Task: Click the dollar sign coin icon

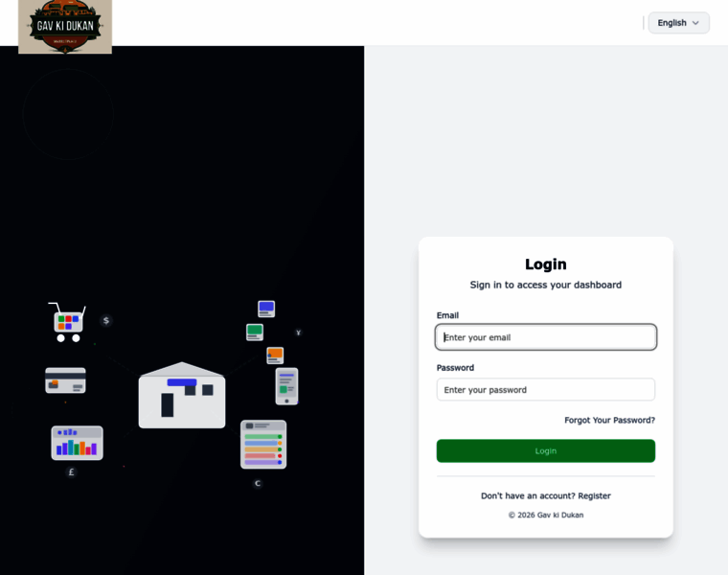Action: point(106,320)
